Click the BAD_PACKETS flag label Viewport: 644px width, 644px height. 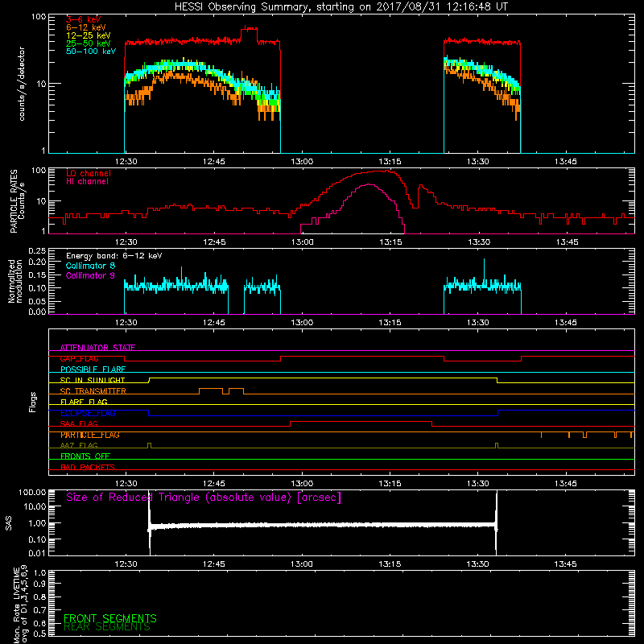tap(88, 467)
